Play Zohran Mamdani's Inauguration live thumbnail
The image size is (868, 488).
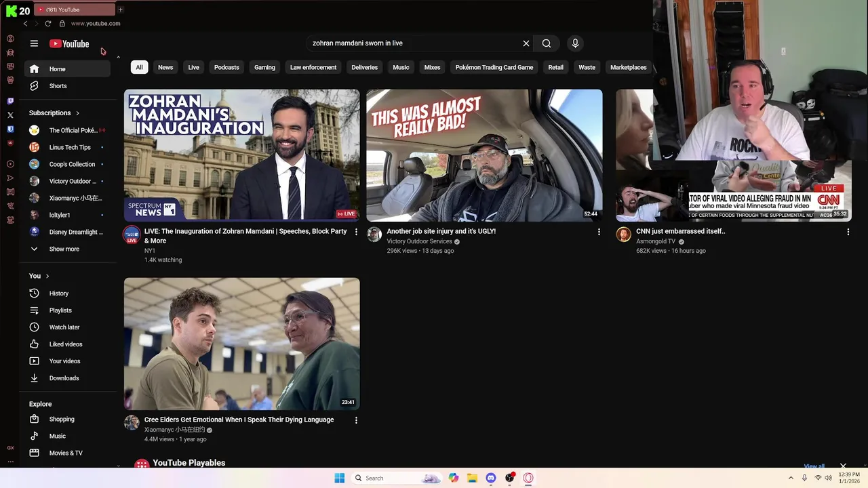[x=242, y=155]
